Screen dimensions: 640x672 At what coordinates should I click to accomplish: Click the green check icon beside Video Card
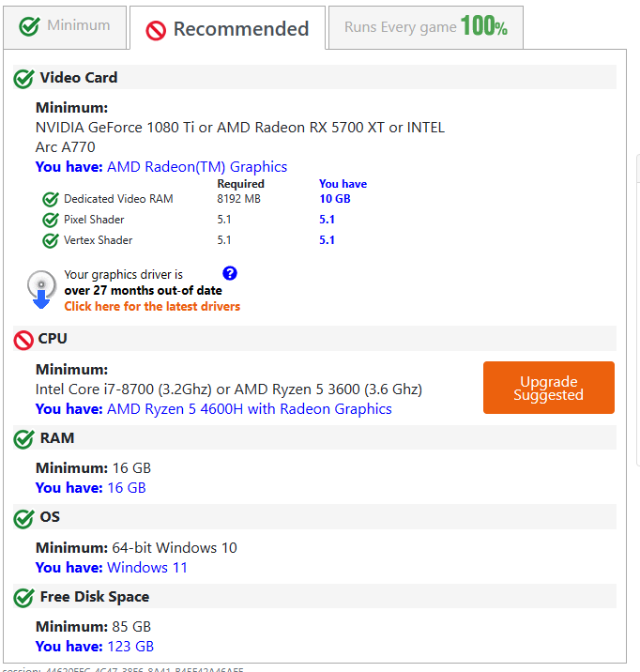coord(24,79)
